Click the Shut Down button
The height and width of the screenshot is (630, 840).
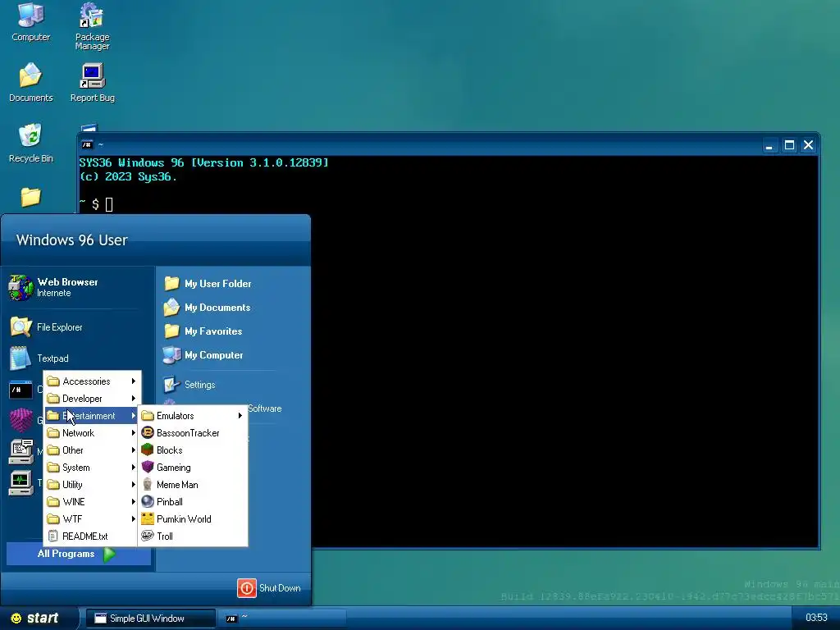269,588
